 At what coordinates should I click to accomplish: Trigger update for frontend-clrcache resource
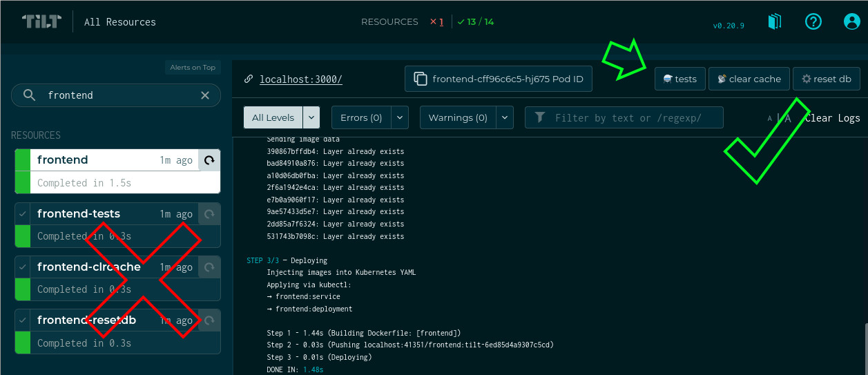tap(209, 267)
